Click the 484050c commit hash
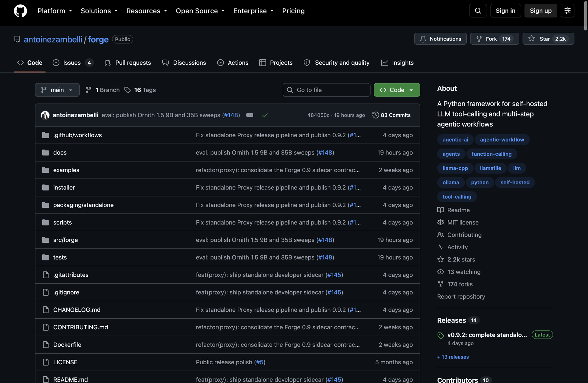588x383 pixels. (318, 115)
